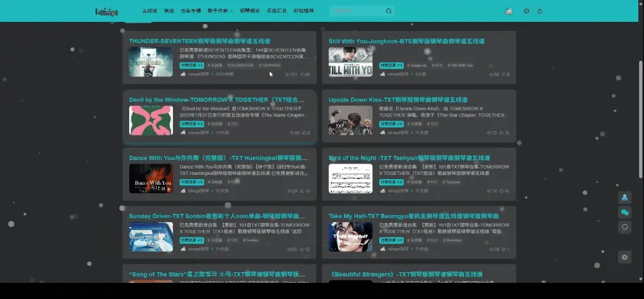Open Bird of the Night sheet music thumbnail
The image size is (644, 299).
(350, 178)
